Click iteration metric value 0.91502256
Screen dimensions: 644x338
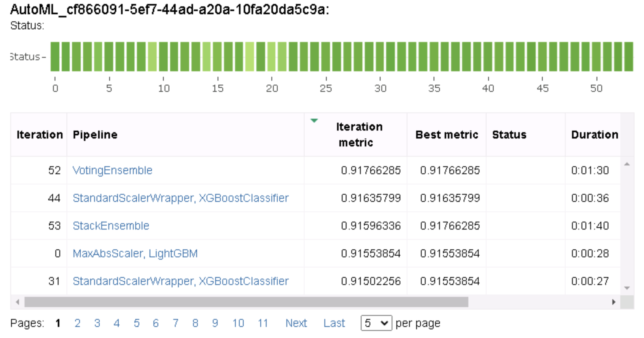(x=371, y=281)
